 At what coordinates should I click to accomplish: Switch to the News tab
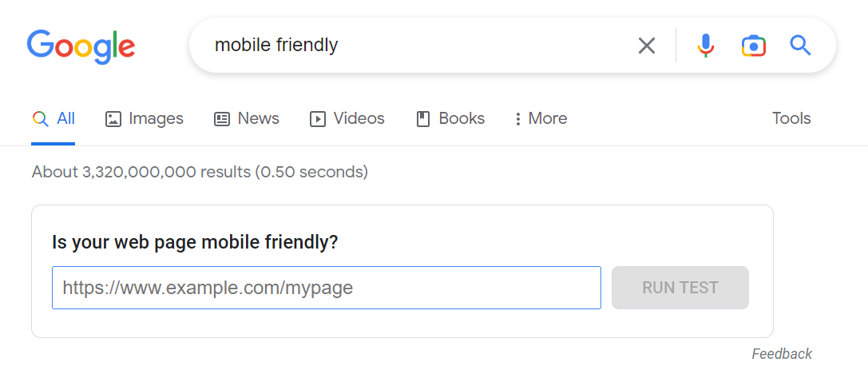(x=258, y=119)
